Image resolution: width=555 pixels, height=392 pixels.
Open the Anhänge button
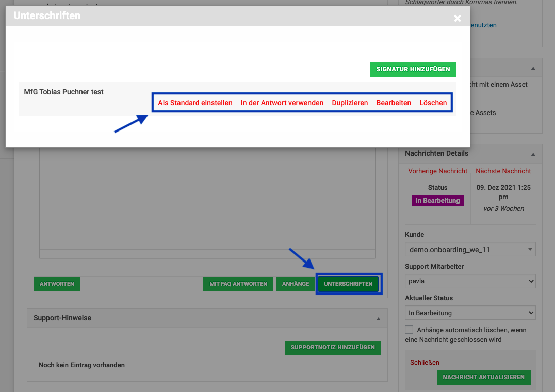click(295, 284)
